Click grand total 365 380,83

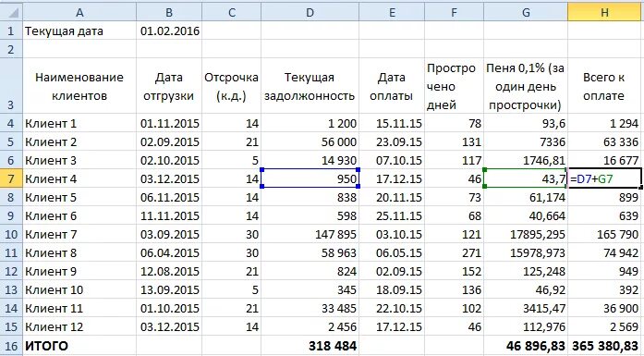[x=604, y=346]
